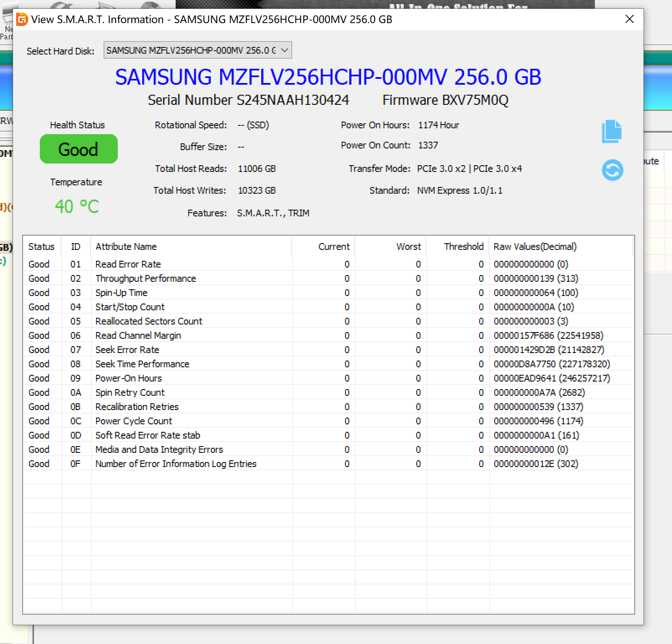The image size is (672, 644).
Task: Select the Start/Stop Count row
Action: [329, 307]
